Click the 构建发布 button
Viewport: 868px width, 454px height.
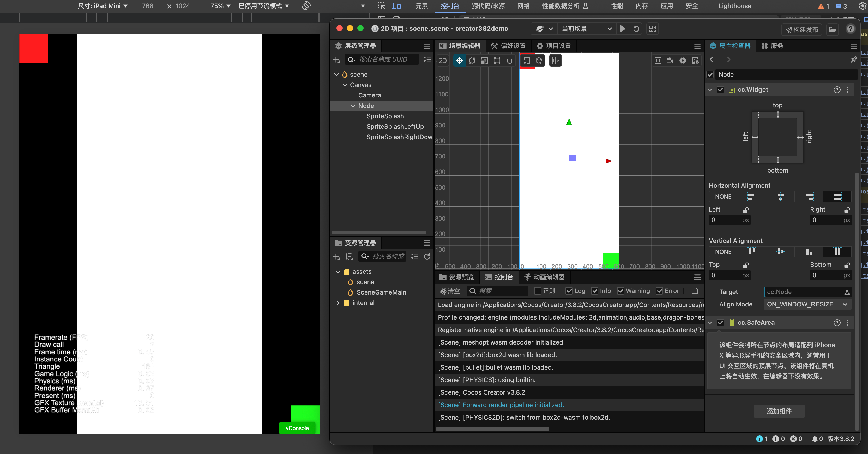[x=801, y=30]
